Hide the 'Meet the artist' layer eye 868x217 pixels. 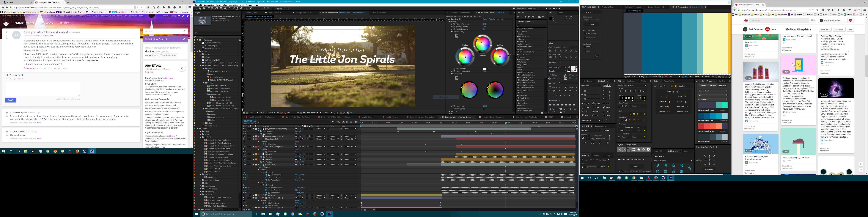tap(244, 139)
